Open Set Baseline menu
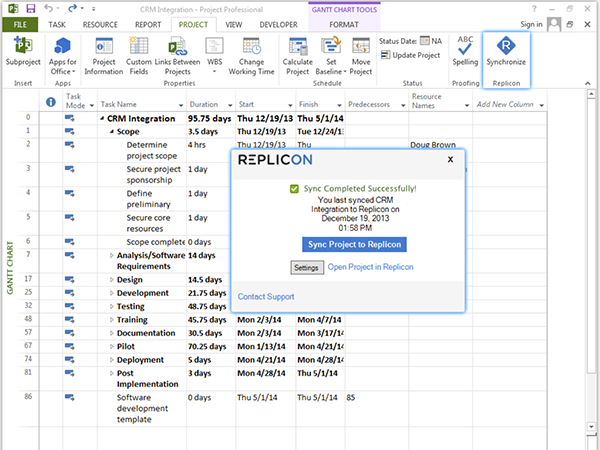The image size is (600, 450). coord(331,56)
